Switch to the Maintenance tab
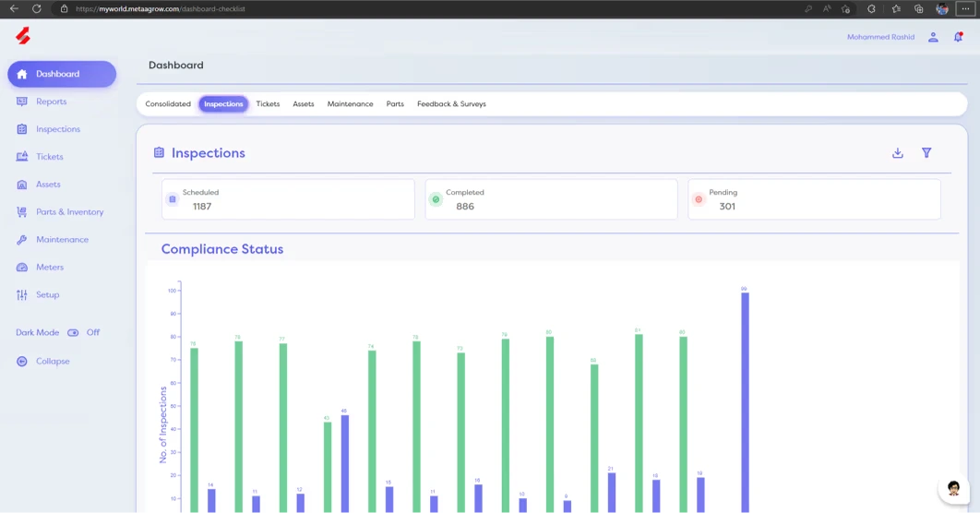This screenshot has height=513, width=980. pos(350,104)
